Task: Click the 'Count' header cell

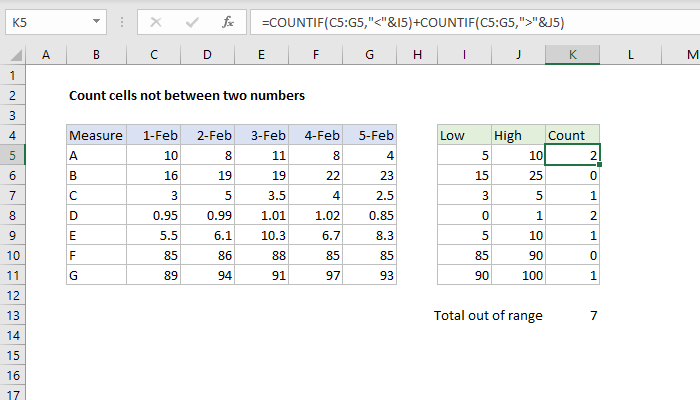Action: pyautogui.click(x=572, y=135)
